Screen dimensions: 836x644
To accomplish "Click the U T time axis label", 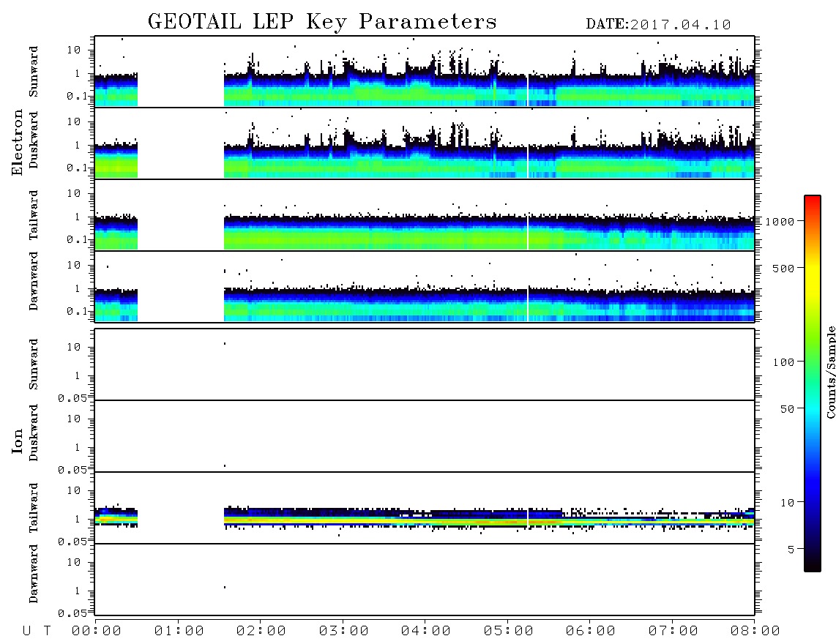I will coord(37,632).
